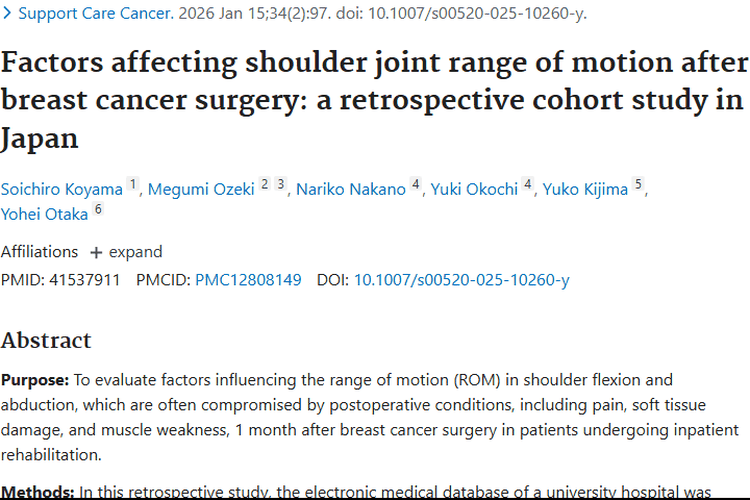Click affiliation superscript 3 after Ozeki
This screenshot has height=500, width=750.
pyautogui.click(x=281, y=185)
